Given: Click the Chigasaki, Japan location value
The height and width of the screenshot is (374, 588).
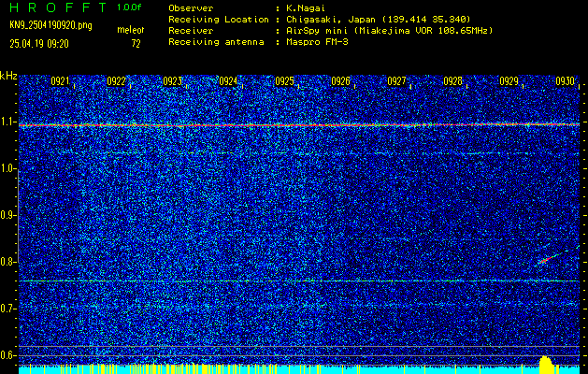Looking at the screenshot, I should pyautogui.click(x=379, y=20).
